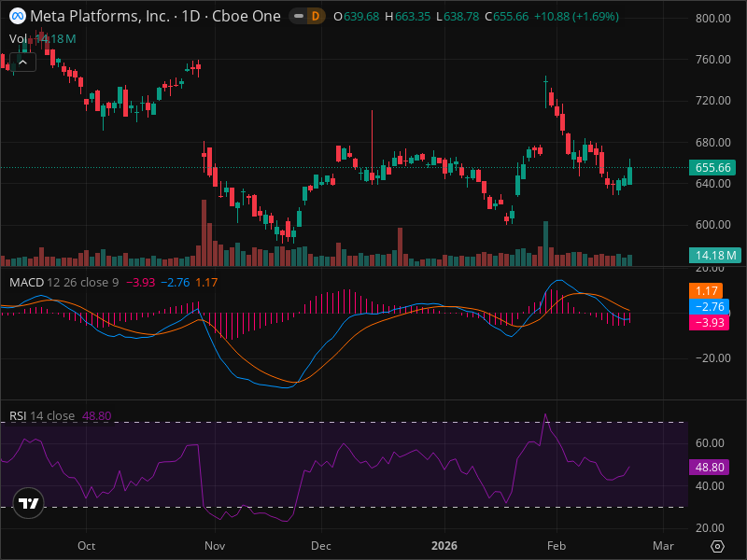Click the 760.00 price axis label

coord(712,60)
